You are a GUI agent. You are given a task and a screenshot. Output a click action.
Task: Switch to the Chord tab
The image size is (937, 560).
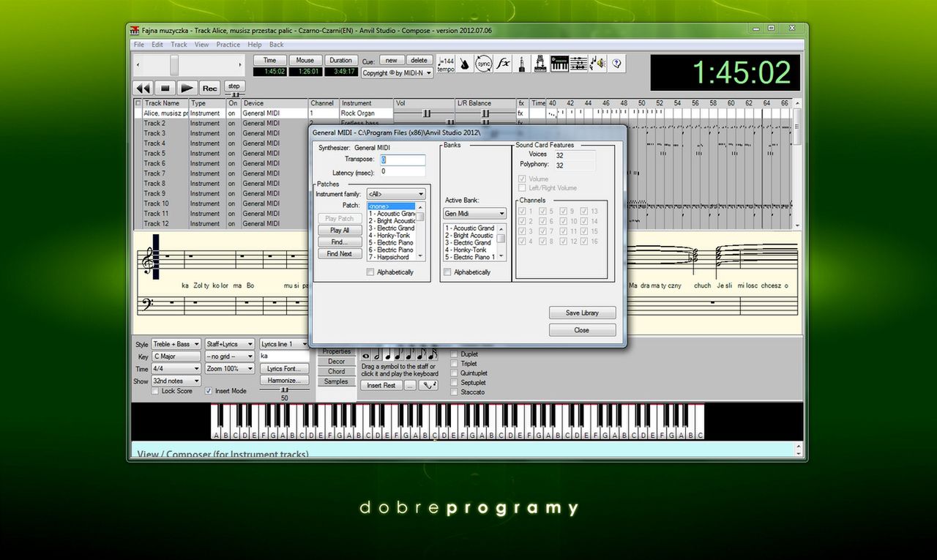(336, 372)
